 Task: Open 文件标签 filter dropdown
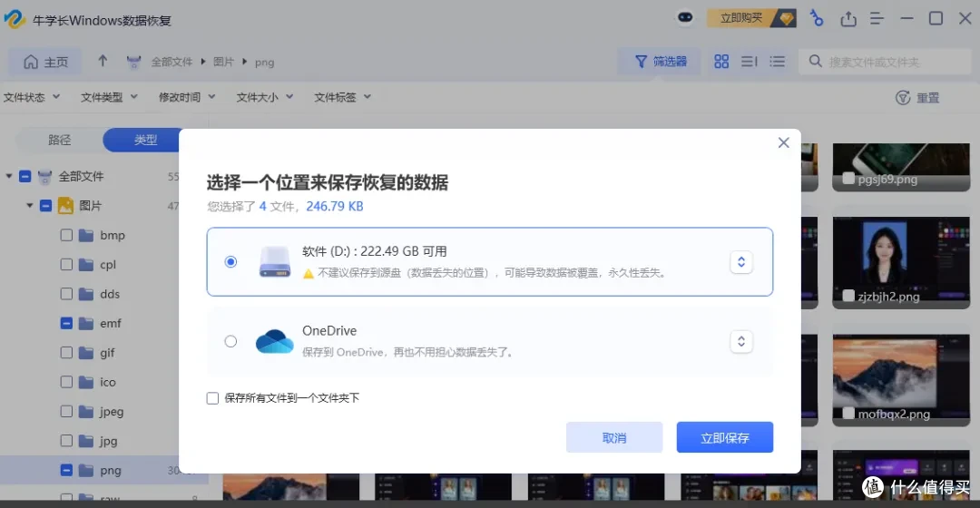(x=342, y=97)
